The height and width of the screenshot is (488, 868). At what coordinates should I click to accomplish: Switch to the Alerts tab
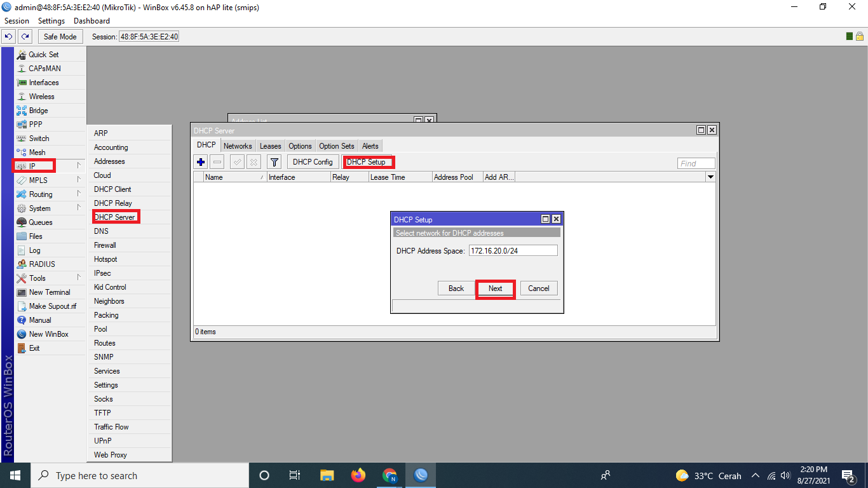(x=370, y=146)
